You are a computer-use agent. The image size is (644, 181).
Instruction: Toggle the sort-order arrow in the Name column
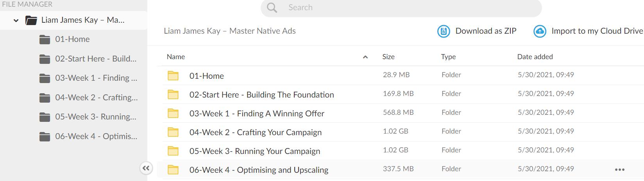pyautogui.click(x=365, y=57)
